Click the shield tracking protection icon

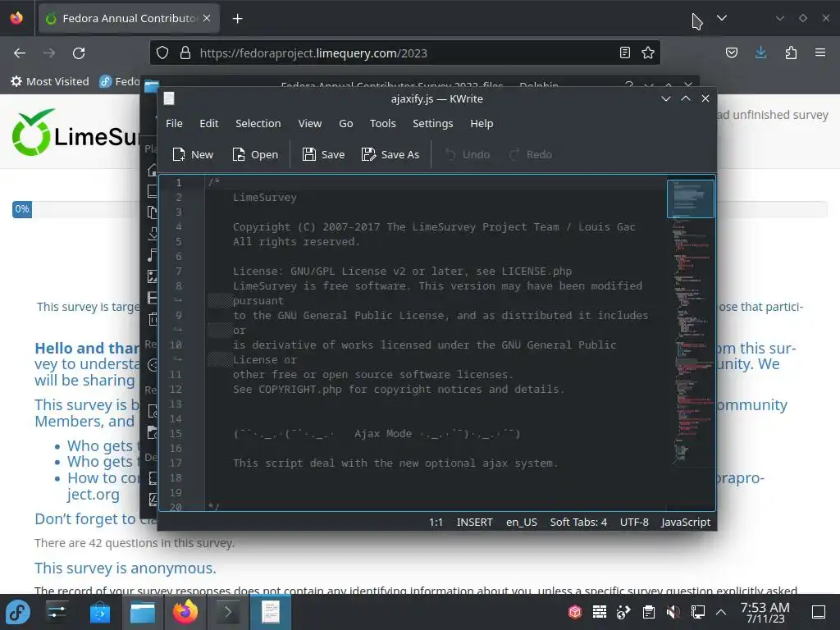[x=162, y=52]
